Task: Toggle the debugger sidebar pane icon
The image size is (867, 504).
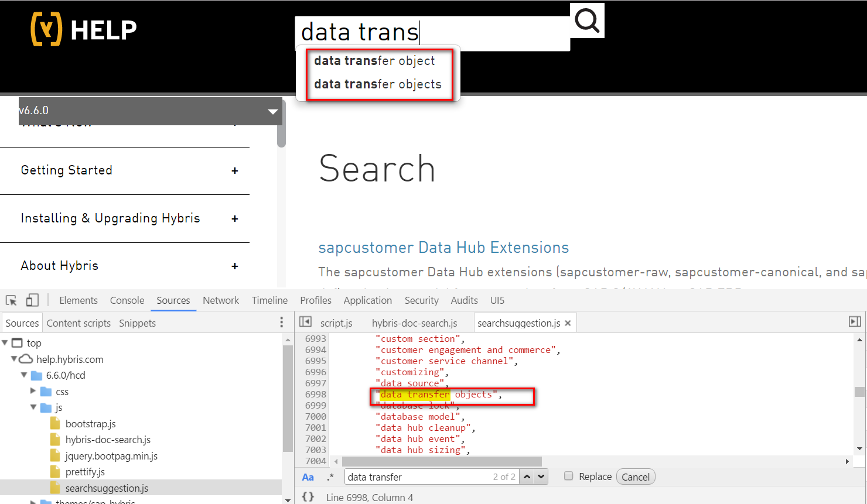Action: [855, 322]
